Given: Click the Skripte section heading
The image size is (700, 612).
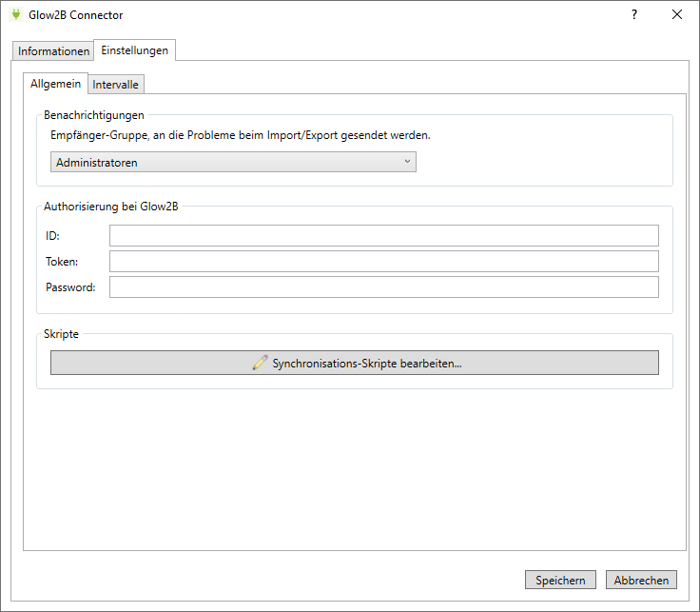Looking at the screenshot, I should pyautogui.click(x=62, y=334).
